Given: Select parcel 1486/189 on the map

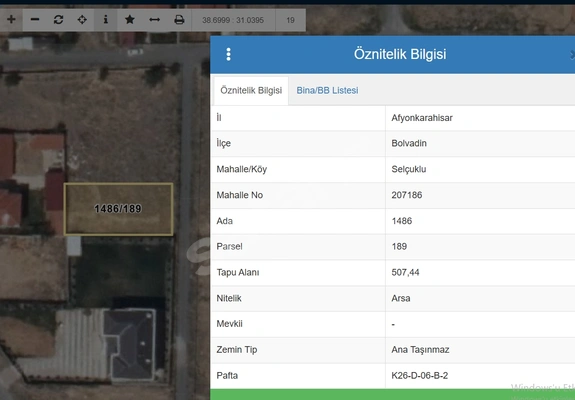Looking at the screenshot, I should (118, 209).
